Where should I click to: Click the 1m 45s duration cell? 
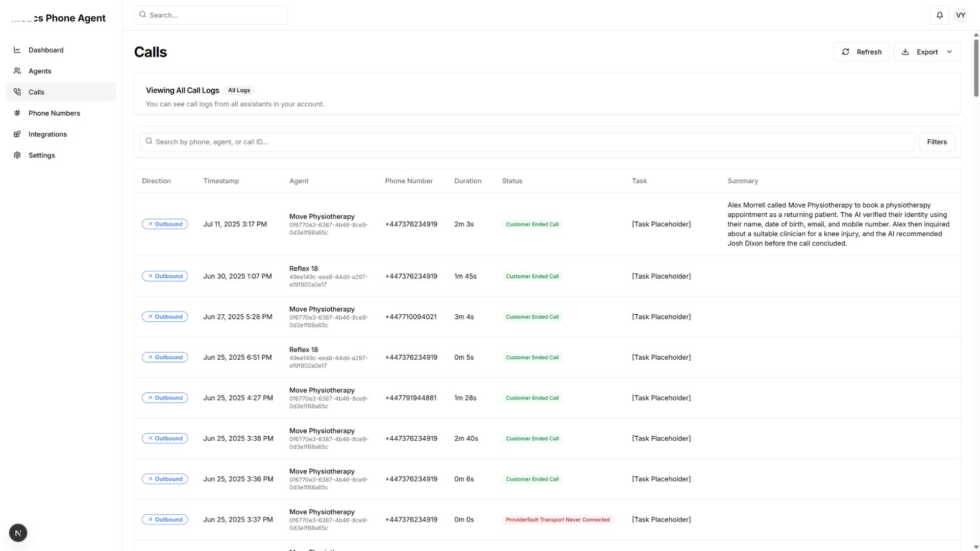(x=465, y=277)
